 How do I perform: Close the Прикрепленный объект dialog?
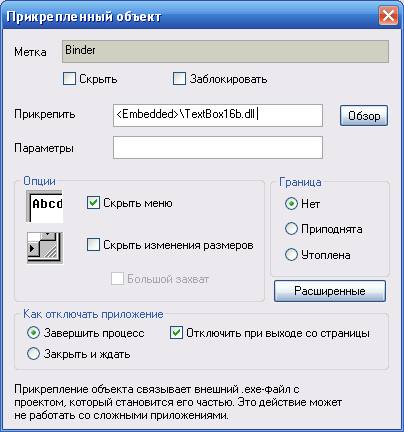click(388, 16)
